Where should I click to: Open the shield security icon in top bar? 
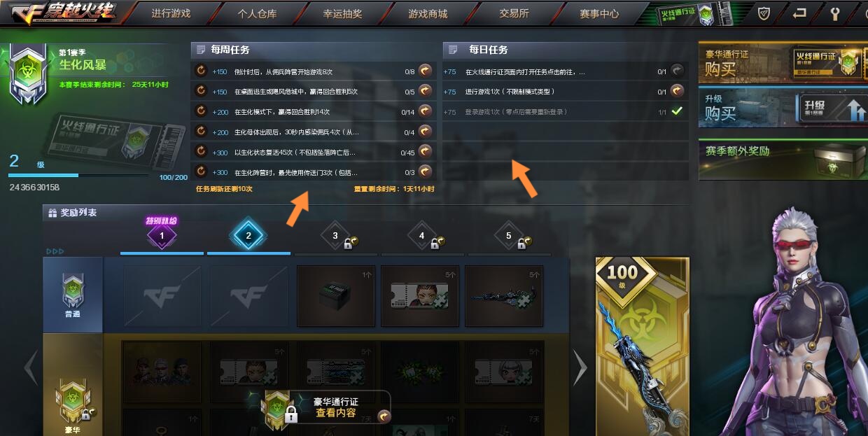tap(764, 13)
